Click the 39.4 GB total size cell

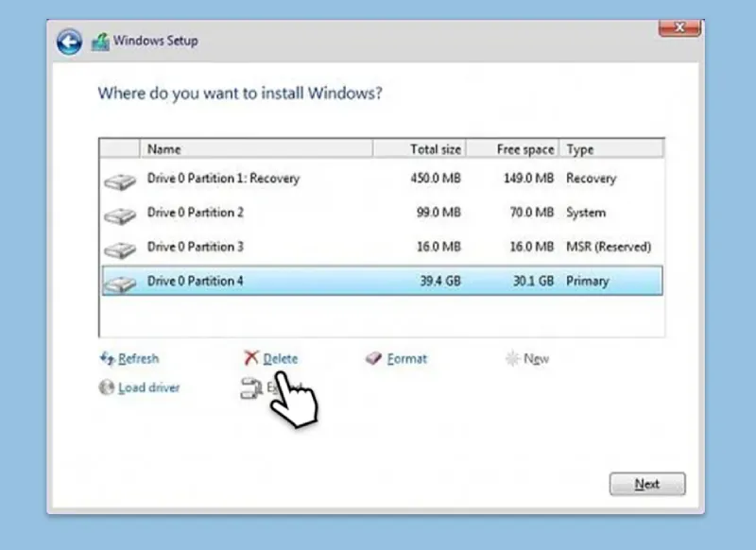[440, 281]
